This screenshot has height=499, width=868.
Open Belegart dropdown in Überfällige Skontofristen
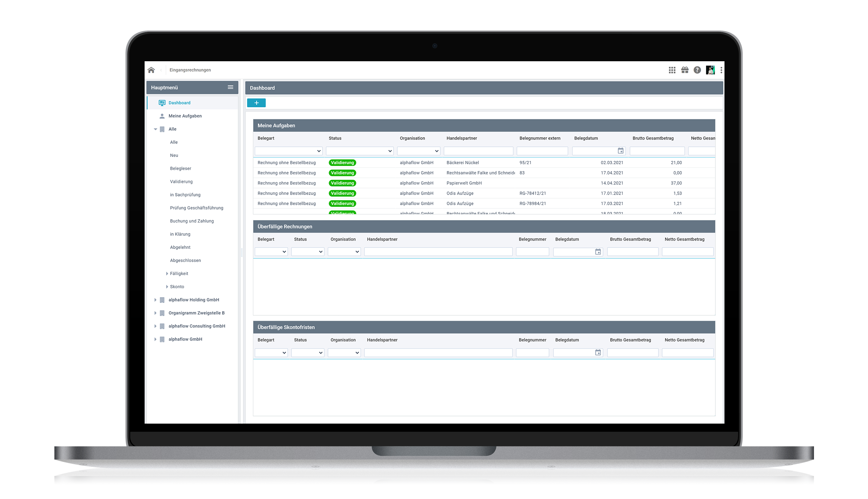271,353
